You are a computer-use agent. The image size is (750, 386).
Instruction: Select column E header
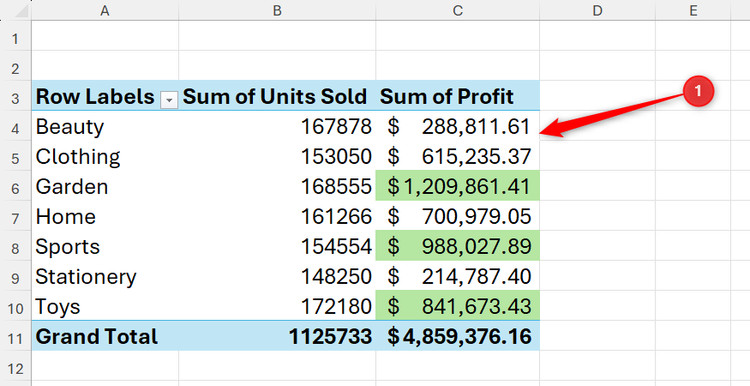point(693,10)
